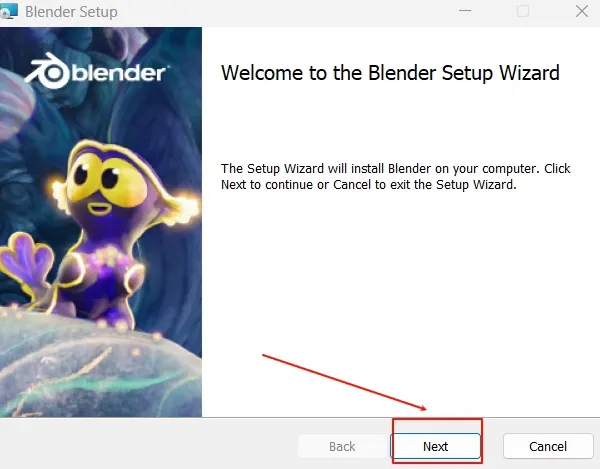Click the red arrow annotation tip
Image resolution: width=600 pixels, height=469 pixels.
point(425,409)
